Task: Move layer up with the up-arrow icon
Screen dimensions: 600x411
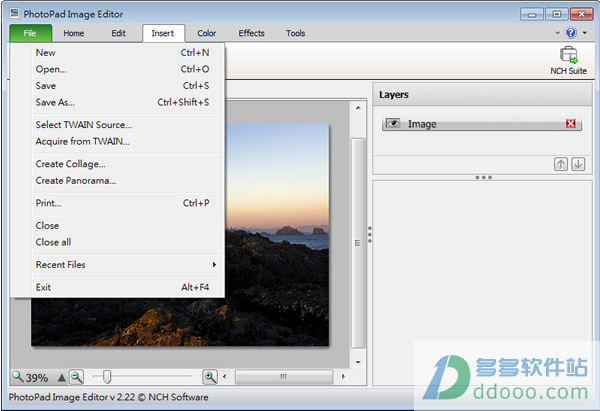Action: coord(561,164)
